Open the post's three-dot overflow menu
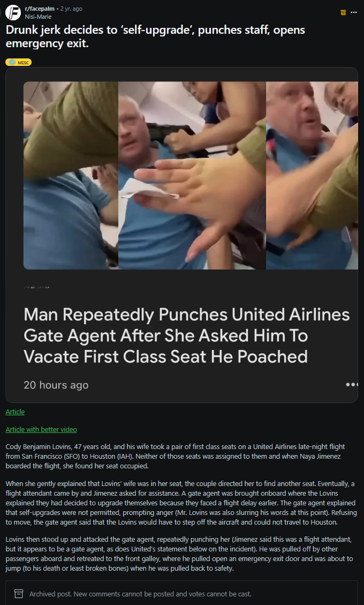The height and width of the screenshot is (605, 364). click(354, 12)
